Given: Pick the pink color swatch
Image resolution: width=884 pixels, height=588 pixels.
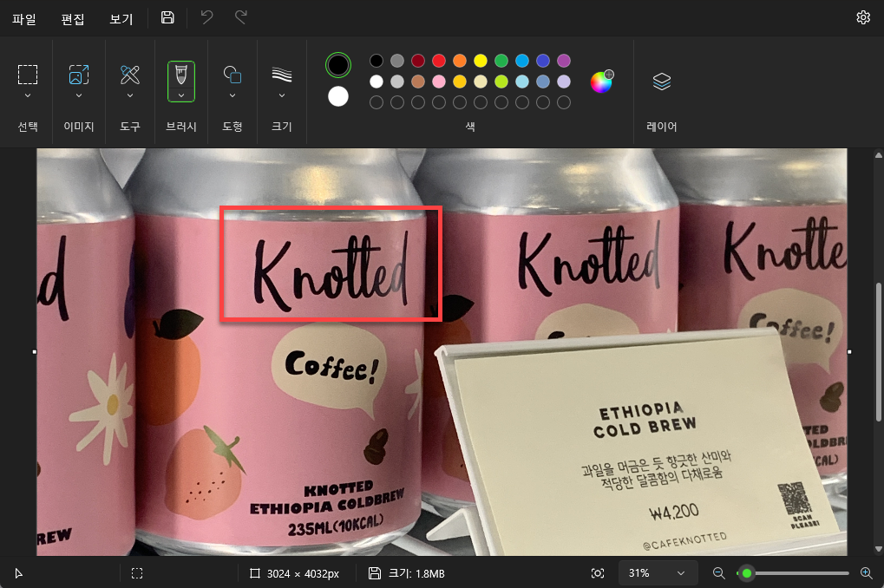Looking at the screenshot, I should point(439,82).
